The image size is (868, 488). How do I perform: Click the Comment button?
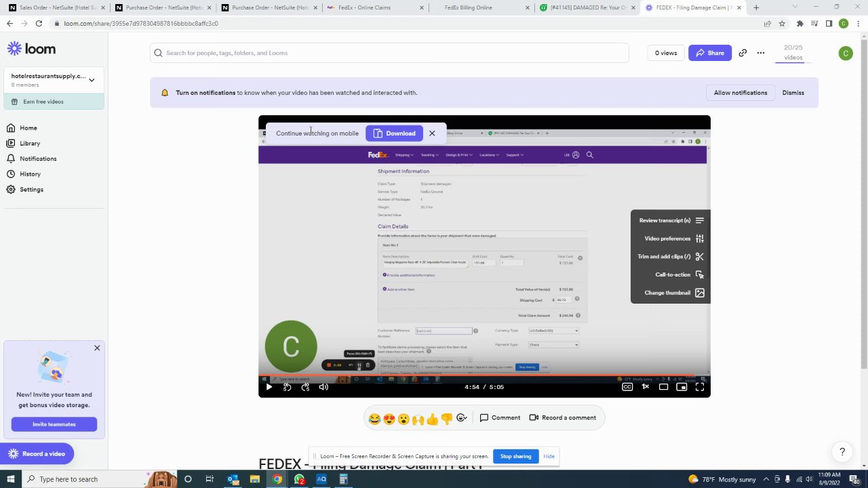pos(500,418)
